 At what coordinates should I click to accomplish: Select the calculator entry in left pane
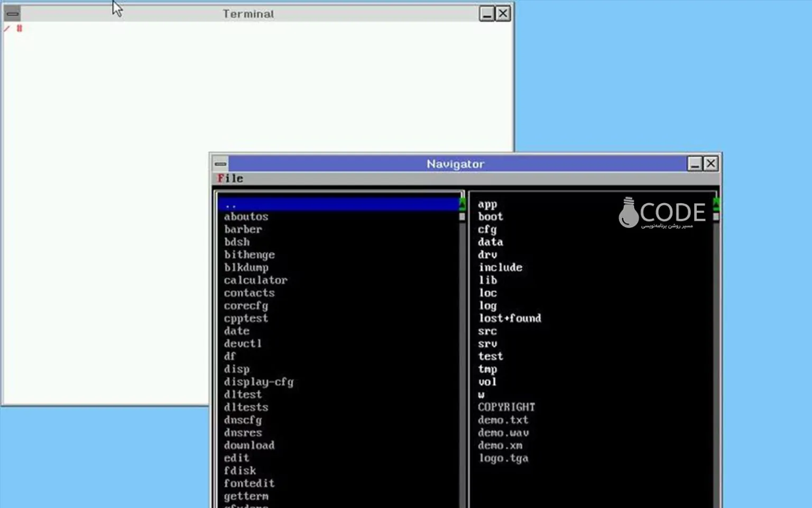[255, 280]
